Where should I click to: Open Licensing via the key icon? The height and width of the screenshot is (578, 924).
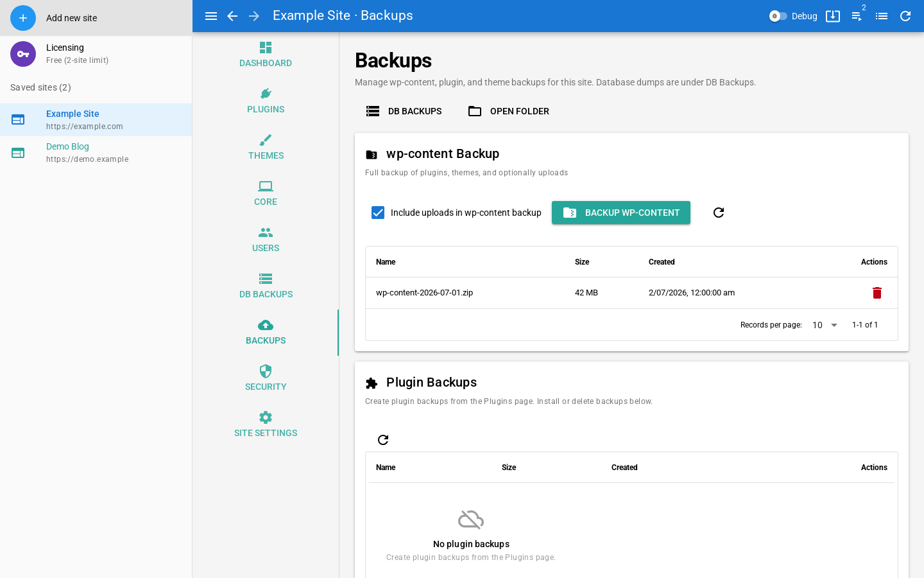[23, 54]
